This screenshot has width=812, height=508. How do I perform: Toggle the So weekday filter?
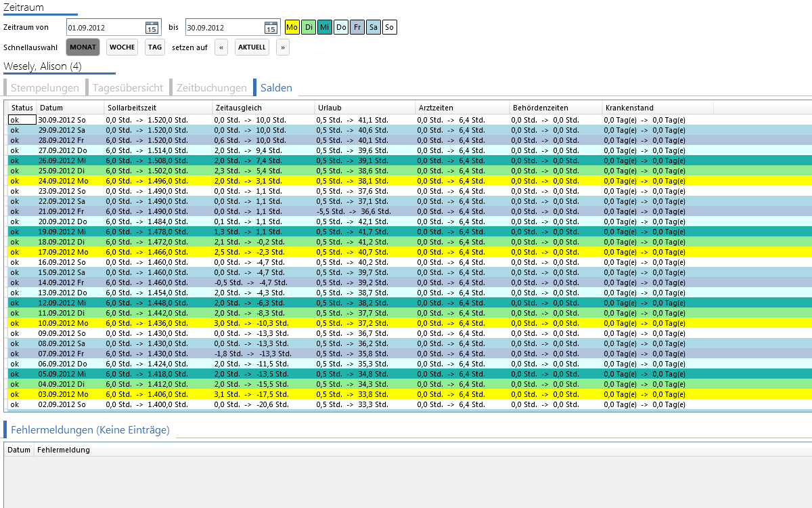389,27
